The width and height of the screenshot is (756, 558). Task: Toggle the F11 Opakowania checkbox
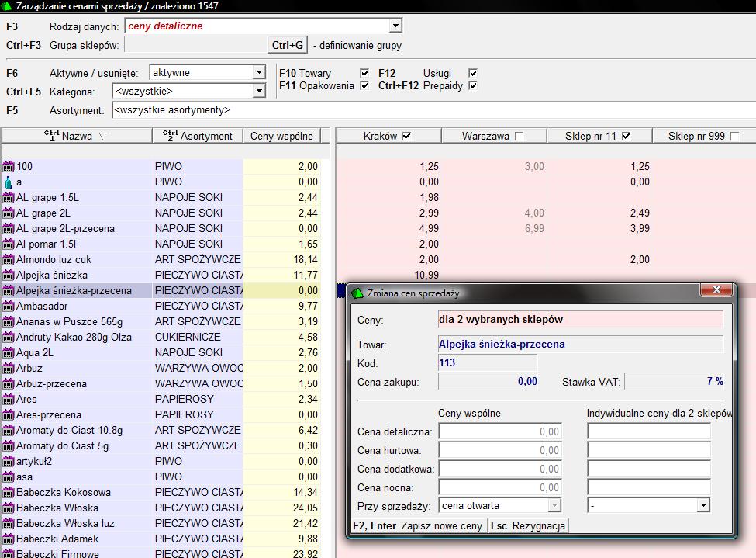click(x=364, y=85)
